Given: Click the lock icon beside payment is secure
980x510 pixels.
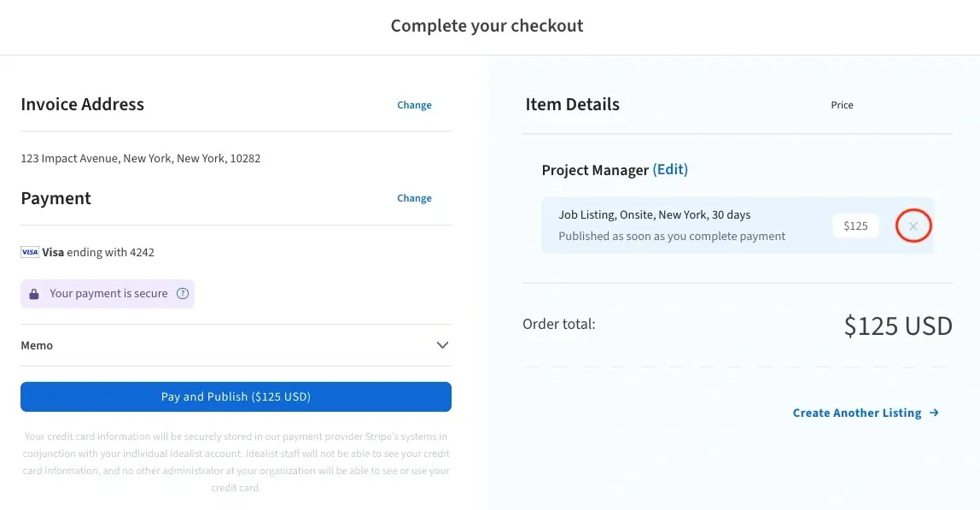Looking at the screenshot, I should click(34, 294).
